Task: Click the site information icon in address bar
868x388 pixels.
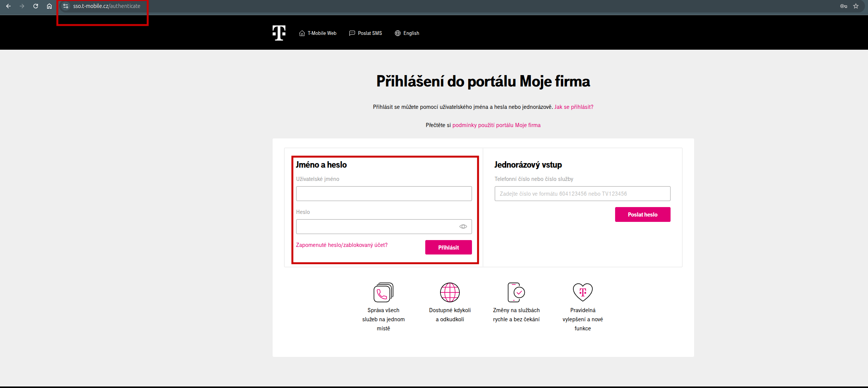Action: pos(66,6)
